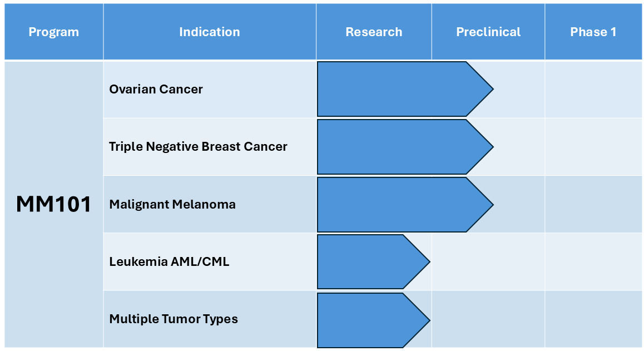
Task: Select the Leukemia AML/CML label
Action: point(169,261)
